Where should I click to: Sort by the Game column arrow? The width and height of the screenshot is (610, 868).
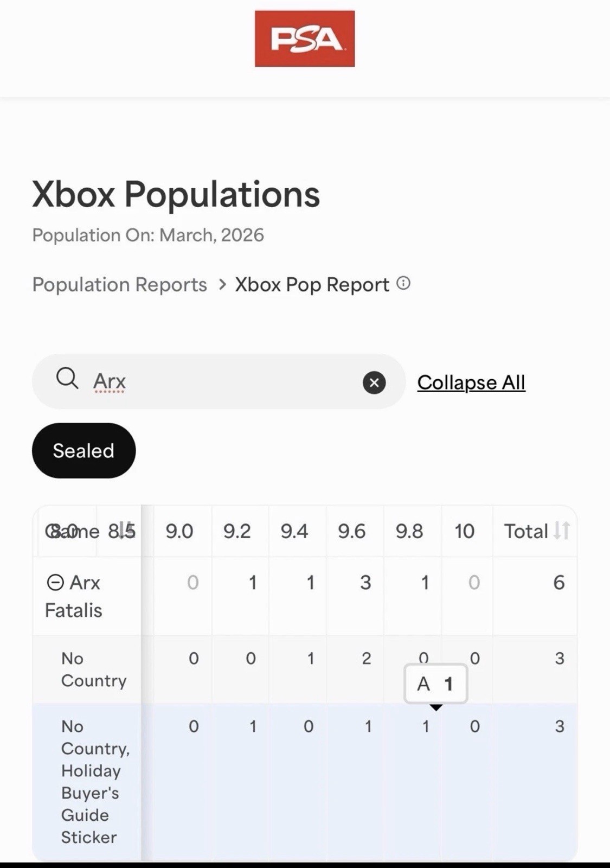(x=125, y=530)
